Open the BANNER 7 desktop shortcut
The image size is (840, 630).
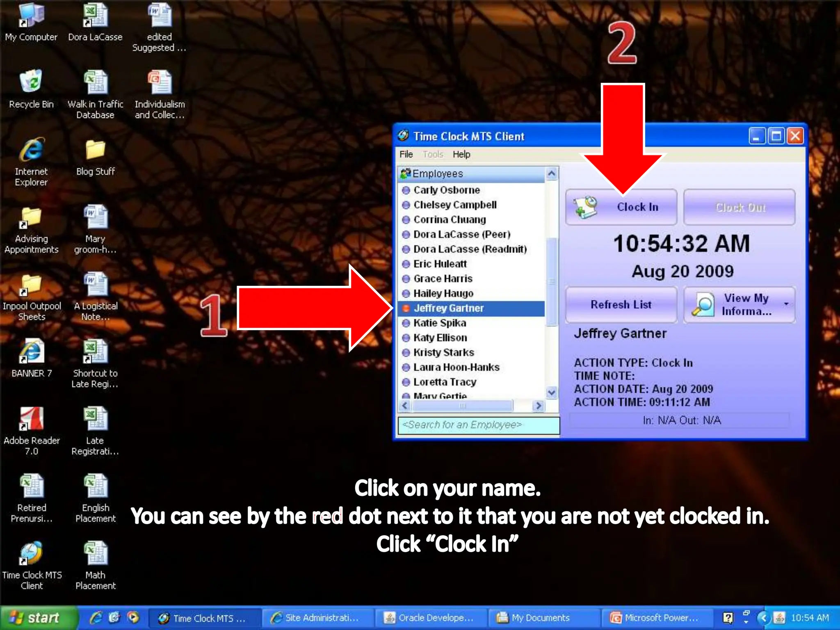coord(31,352)
